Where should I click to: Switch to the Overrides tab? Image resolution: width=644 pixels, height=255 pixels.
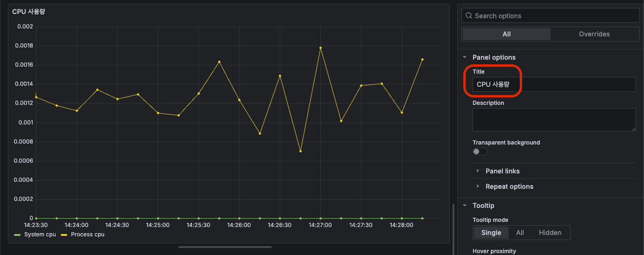[x=594, y=34]
